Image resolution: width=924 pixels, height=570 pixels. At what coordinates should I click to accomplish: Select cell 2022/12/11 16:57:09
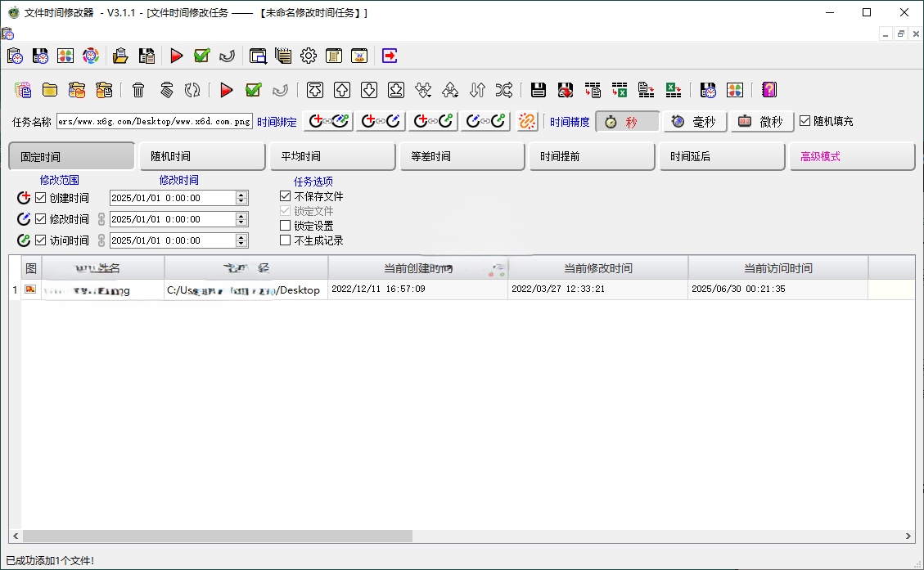coord(417,289)
